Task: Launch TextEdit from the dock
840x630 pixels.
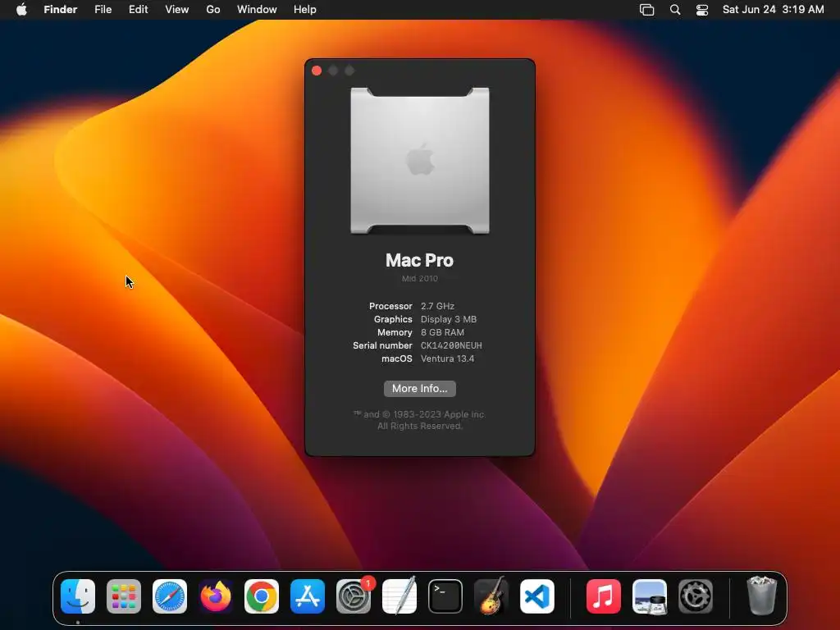Action: 399,596
